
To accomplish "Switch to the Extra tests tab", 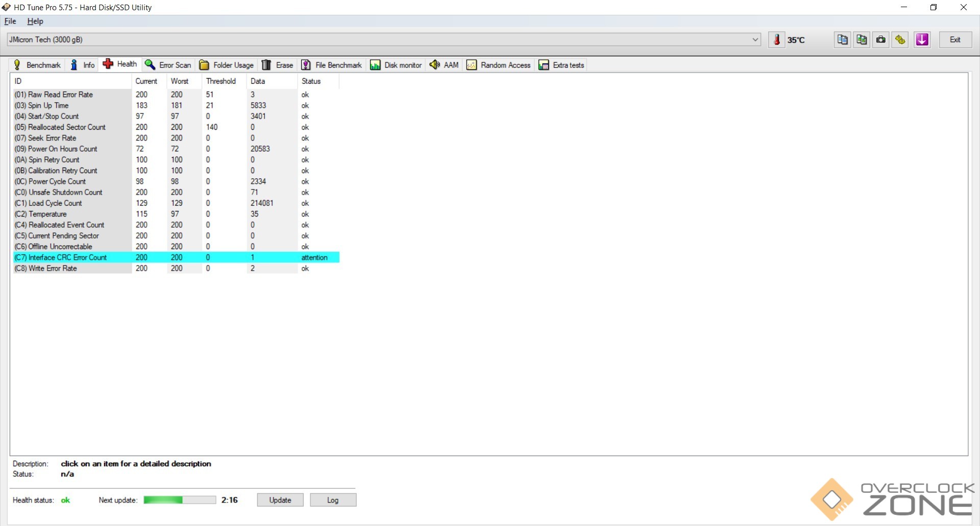I will 561,65.
